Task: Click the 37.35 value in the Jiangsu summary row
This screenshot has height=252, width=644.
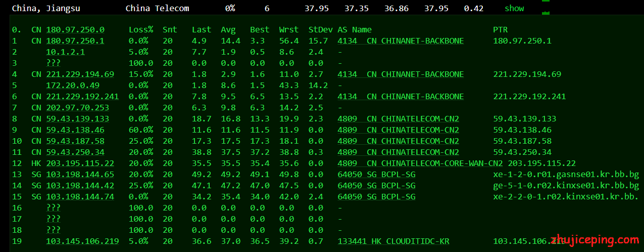Action: click(357, 8)
